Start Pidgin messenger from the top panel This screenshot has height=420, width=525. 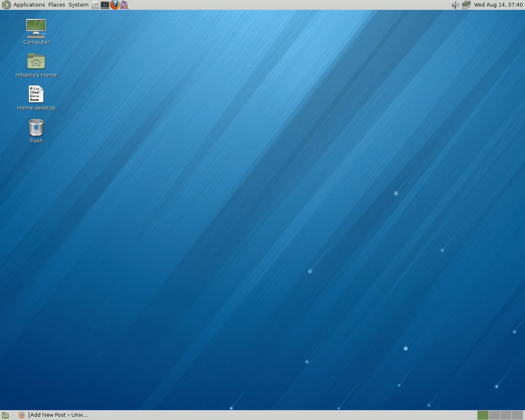[x=125, y=5]
